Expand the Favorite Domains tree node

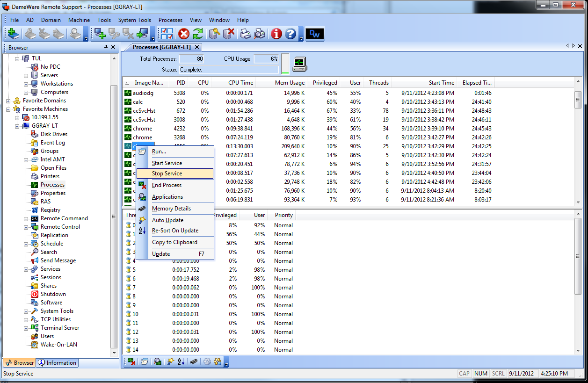[x=9, y=101]
